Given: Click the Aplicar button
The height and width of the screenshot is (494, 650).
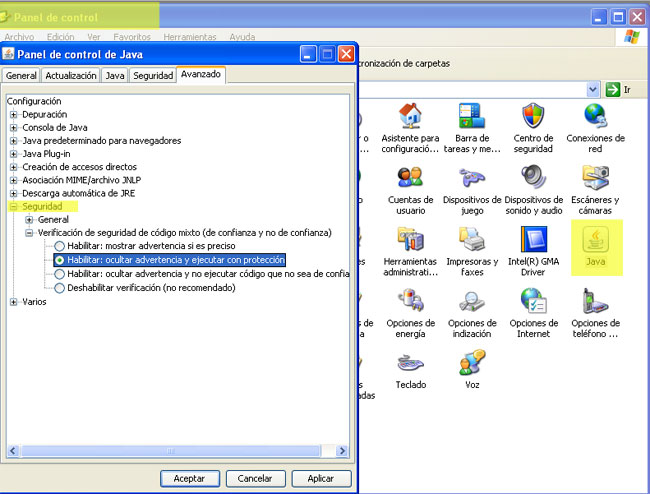Looking at the screenshot, I should 321,479.
